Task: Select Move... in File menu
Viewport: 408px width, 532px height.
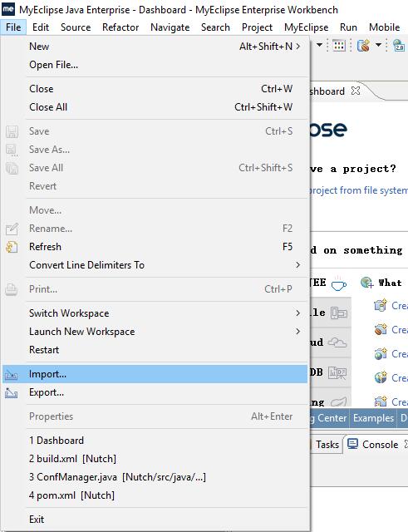Action: 155,210
